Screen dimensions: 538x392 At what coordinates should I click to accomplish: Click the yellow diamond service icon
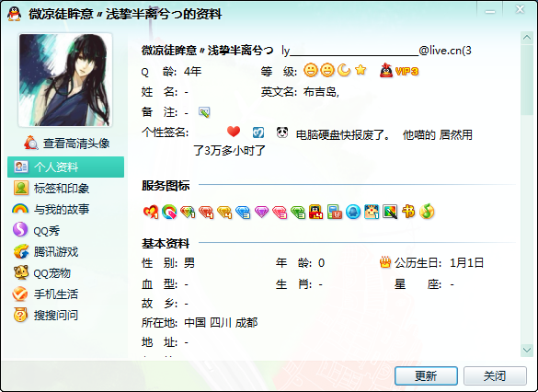tap(224, 212)
